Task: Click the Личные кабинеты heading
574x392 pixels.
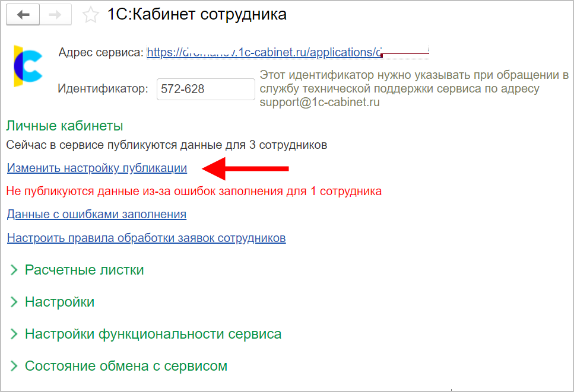Action: click(65, 126)
